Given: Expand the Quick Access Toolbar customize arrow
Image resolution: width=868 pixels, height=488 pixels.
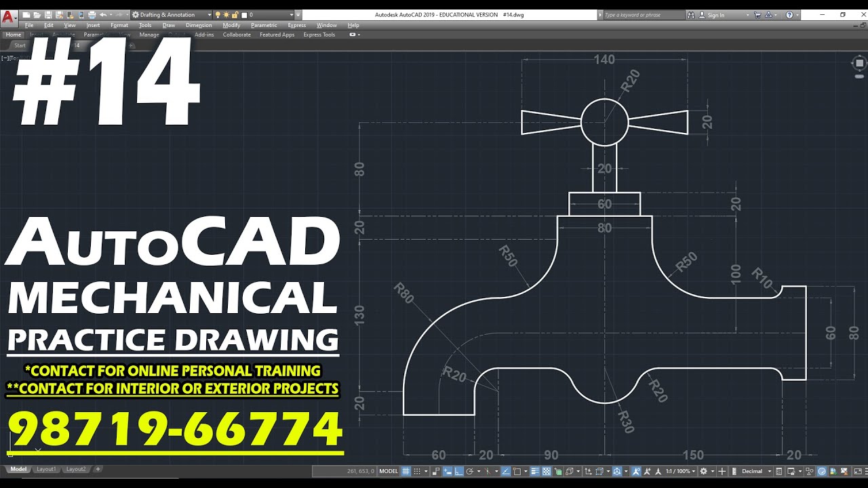Looking at the screenshot, I should tap(298, 15).
